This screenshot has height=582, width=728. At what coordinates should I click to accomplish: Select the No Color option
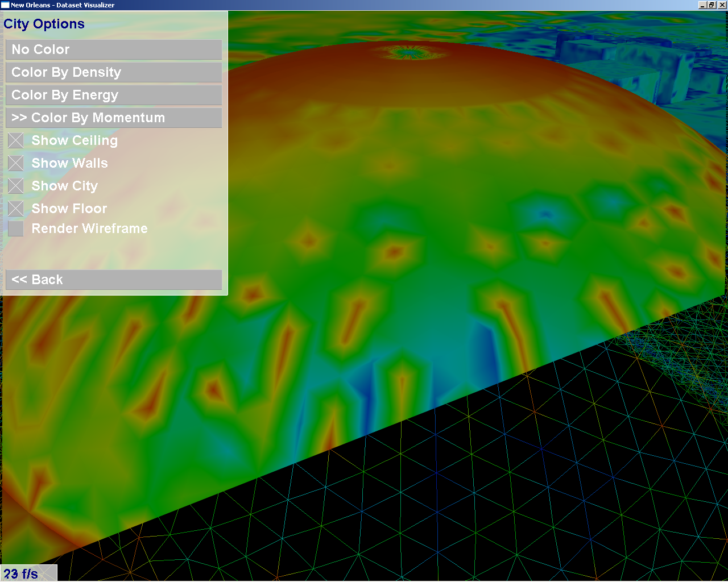tap(114, 49)
